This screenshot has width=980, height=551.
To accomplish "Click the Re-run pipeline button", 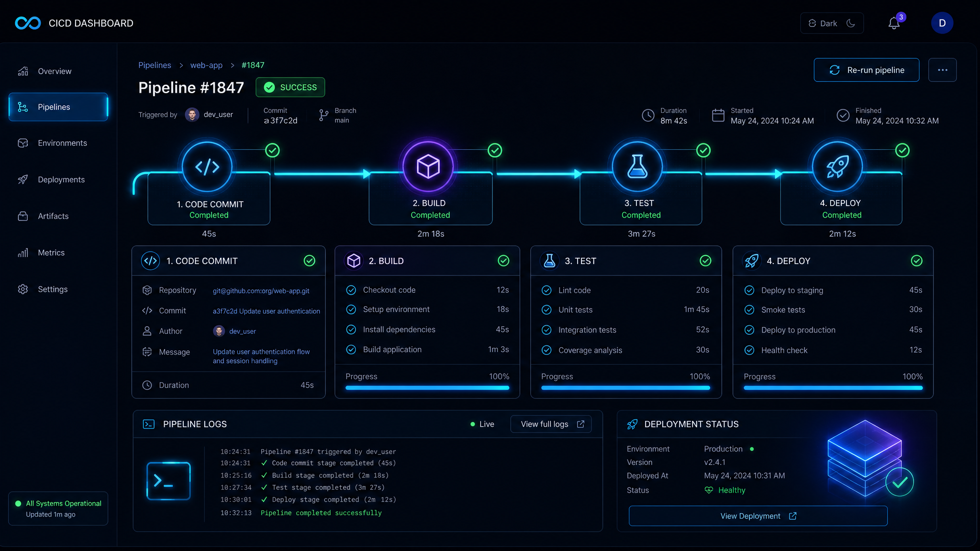I will [x=866, y=70].
